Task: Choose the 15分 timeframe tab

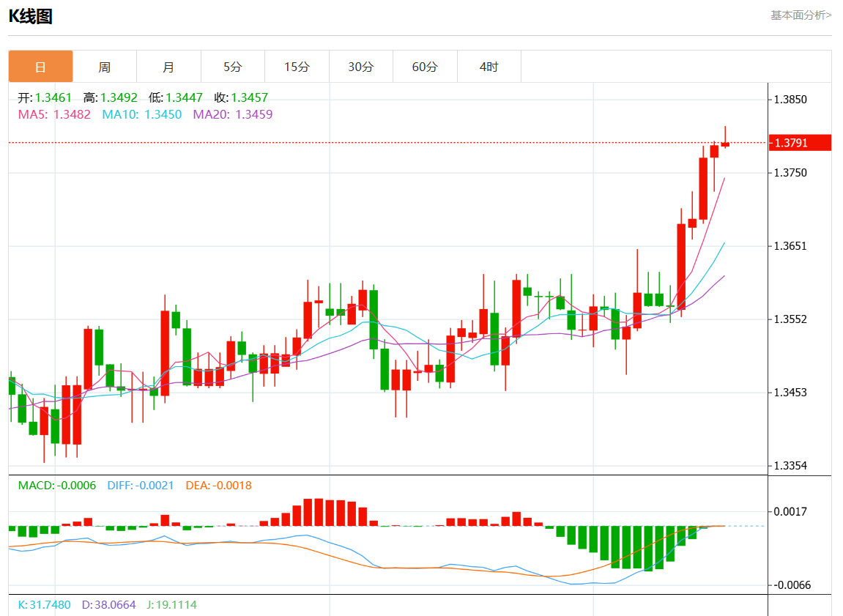Action: tap(297, 67)
